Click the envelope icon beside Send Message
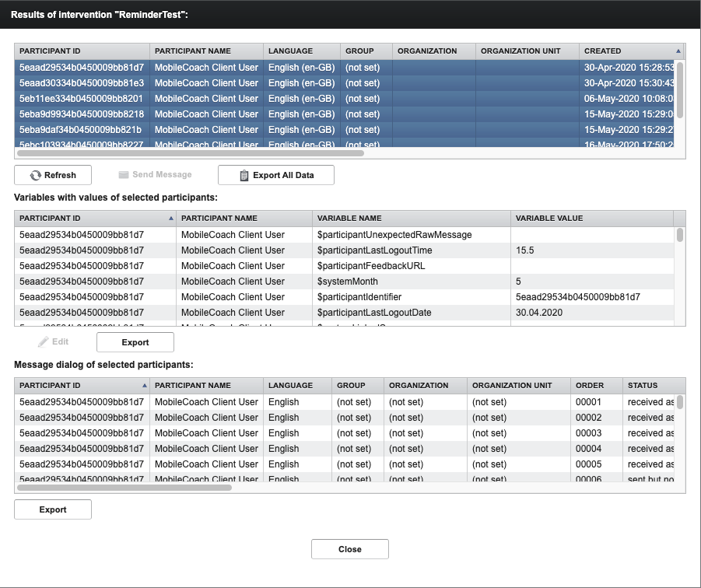This screenshot has width=701, height=588. (x=123, y=175)
